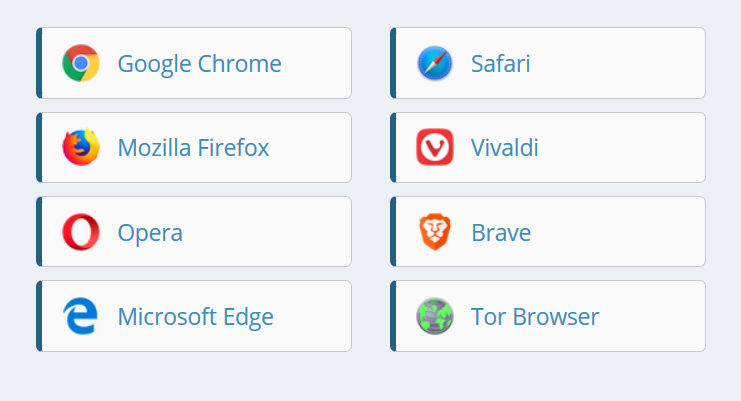Viewport: 741px width, 401px height.
Task: Click the Google Chrome logo icon
Action: tap(80, 64)
